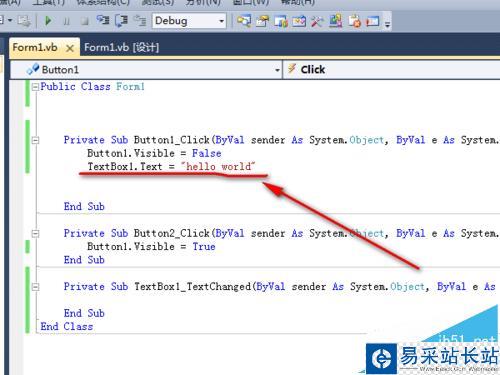Click the line Button1.Visible = False
This screenshot has width=500, height=375.
point(154,153)
